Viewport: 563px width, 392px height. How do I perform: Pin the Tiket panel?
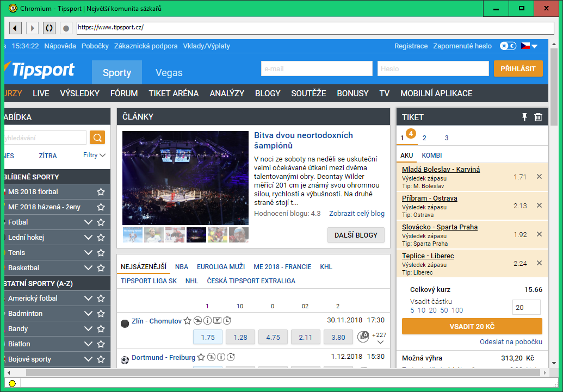(x=524, y=117)
